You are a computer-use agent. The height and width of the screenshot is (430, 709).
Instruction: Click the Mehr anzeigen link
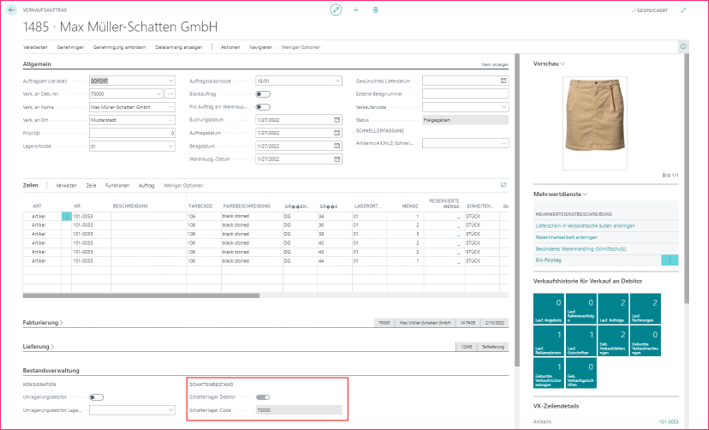click(494, 64)
